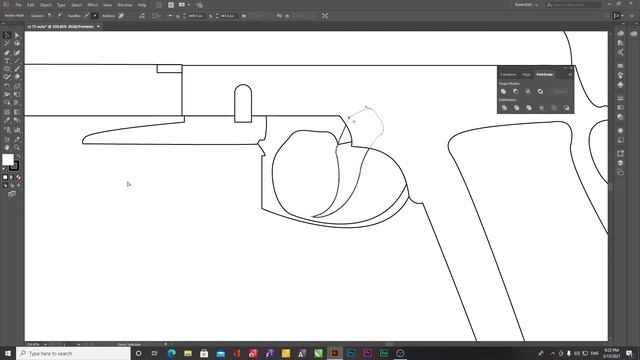Open the Swatches panel from dock
The image size is (640, 360).
click(620, 65)
